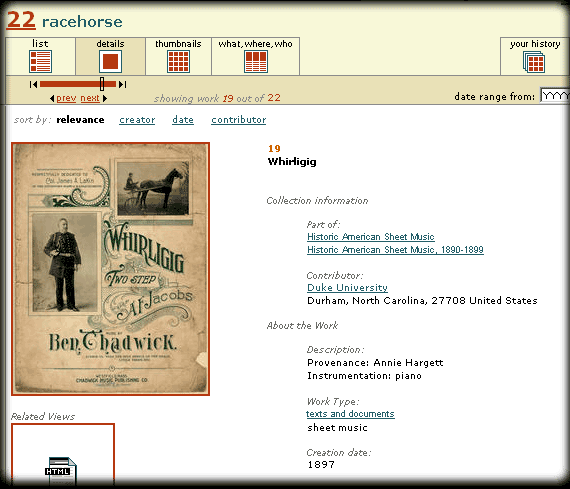Image resolution: width=570 pixels, height=489 pixels.
Task: Show results as thumbnails
Action: tap(178, 56)
